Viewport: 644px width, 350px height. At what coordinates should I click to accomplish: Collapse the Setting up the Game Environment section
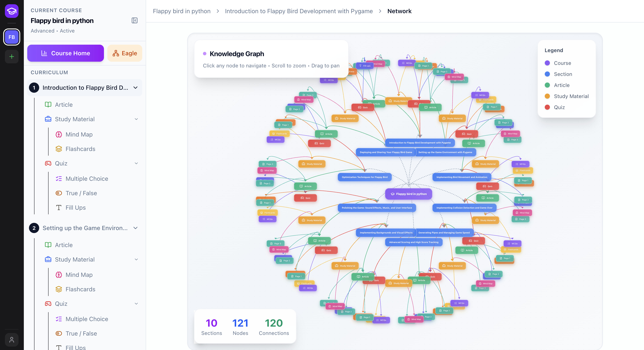pyautogui.click(x=135, y=228)
